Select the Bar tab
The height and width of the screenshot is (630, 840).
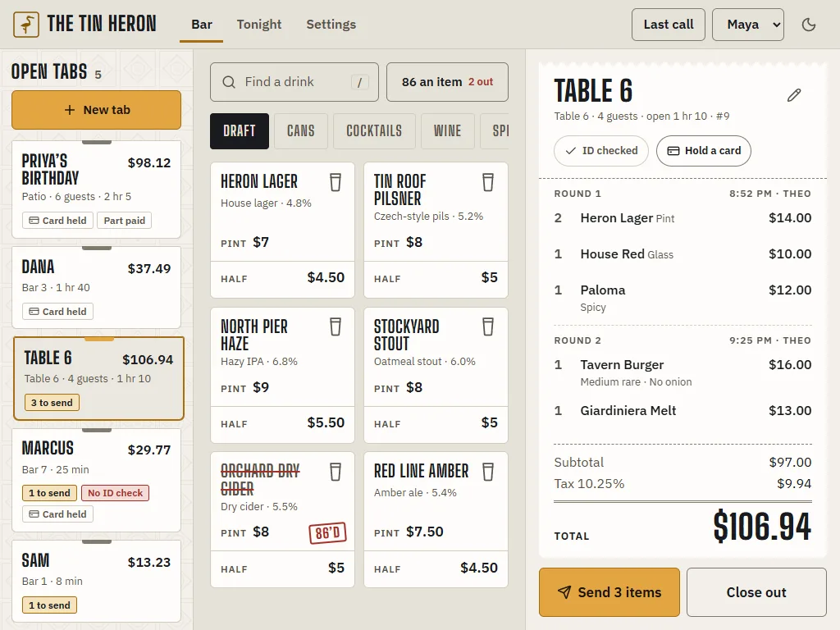coord(202,25)
